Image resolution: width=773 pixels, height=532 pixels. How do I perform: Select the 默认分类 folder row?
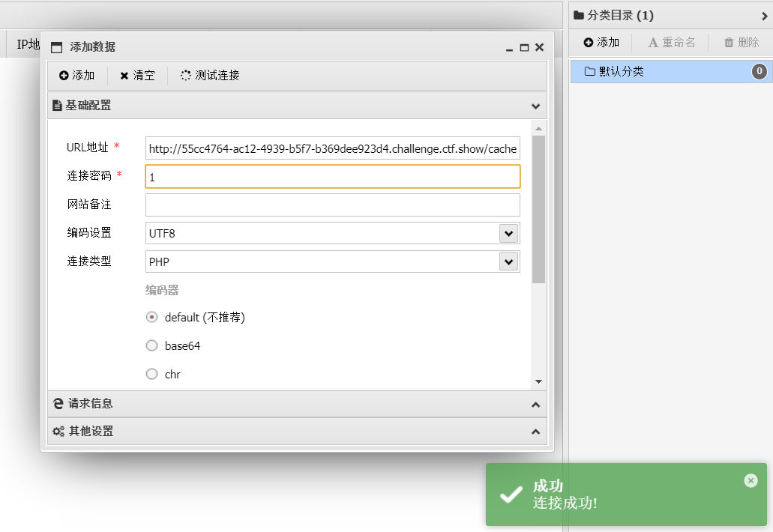[x=671, y=71]
